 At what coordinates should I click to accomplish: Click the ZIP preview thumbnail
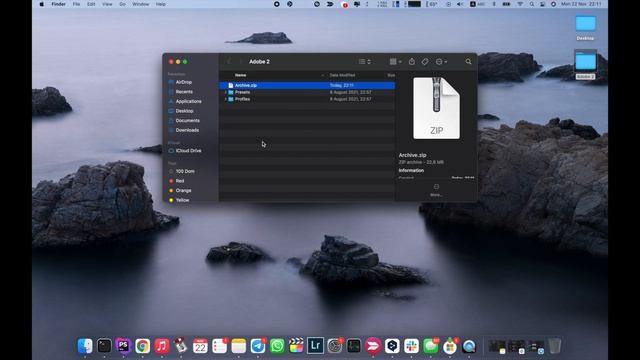point(436,108)
